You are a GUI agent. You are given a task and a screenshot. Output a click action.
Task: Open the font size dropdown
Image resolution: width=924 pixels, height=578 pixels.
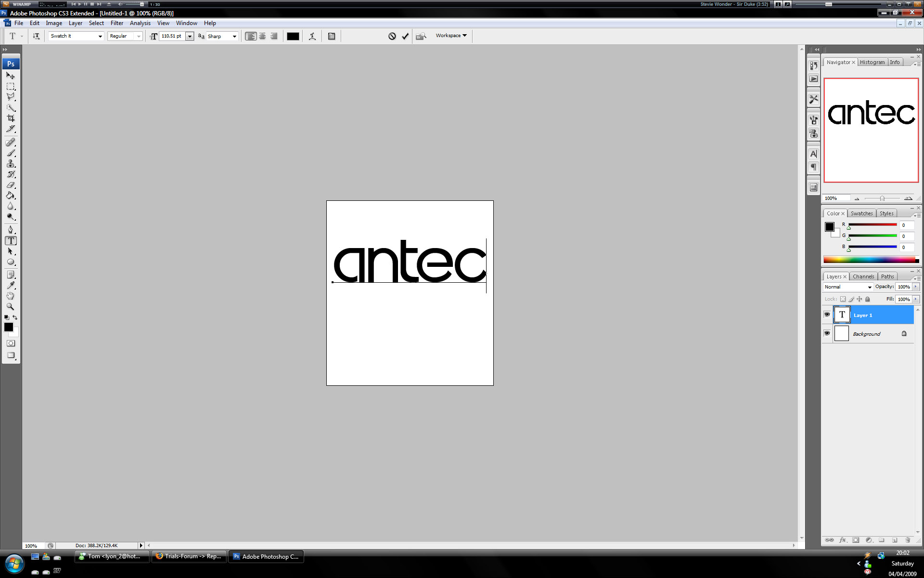(190, 36)
